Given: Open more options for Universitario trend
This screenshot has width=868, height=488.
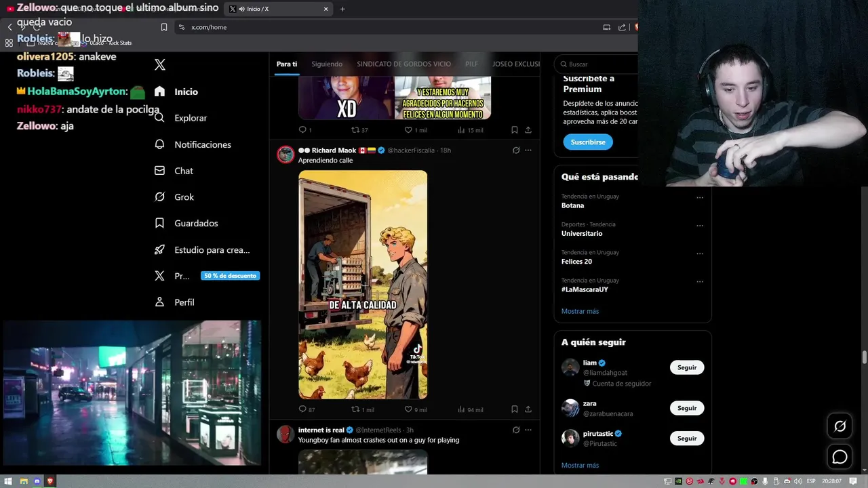Looking at the screenshot, I should 700,225.
